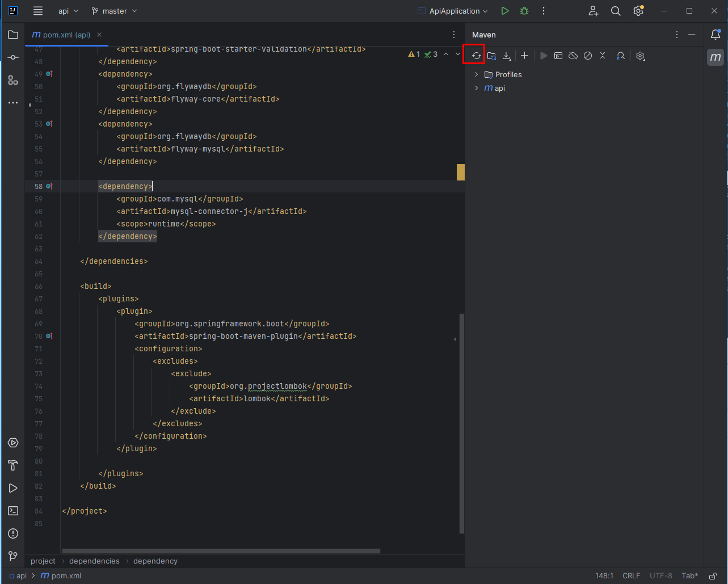The width and height of the screenshot is (728, 584).
Task: Open Git tool window icon
Action: coord(12,556)
